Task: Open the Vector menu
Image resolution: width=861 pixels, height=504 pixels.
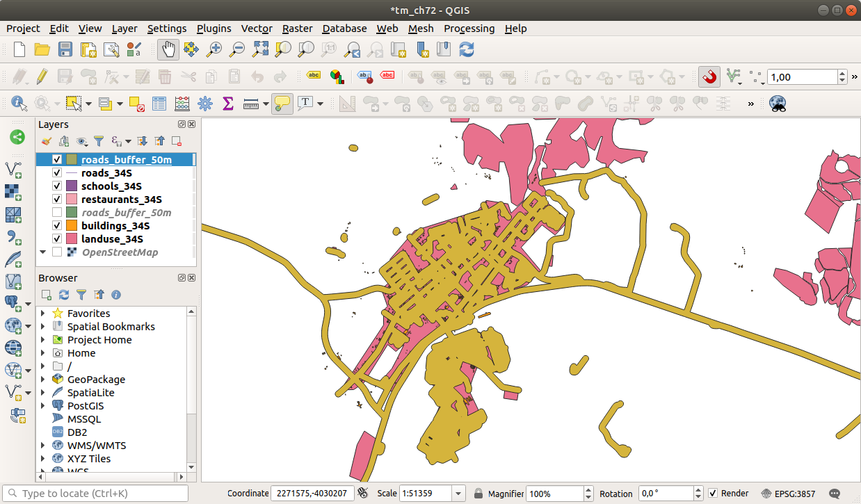Action: pos(256,29)
